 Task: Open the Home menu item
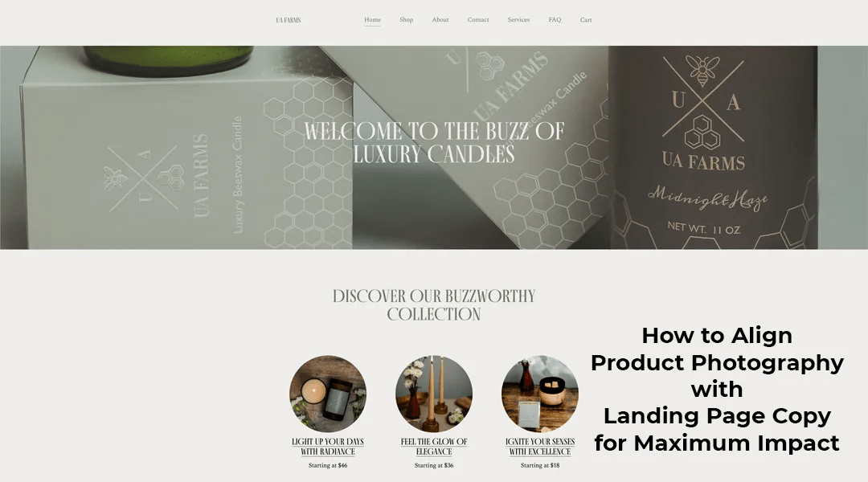coord(373,20)
